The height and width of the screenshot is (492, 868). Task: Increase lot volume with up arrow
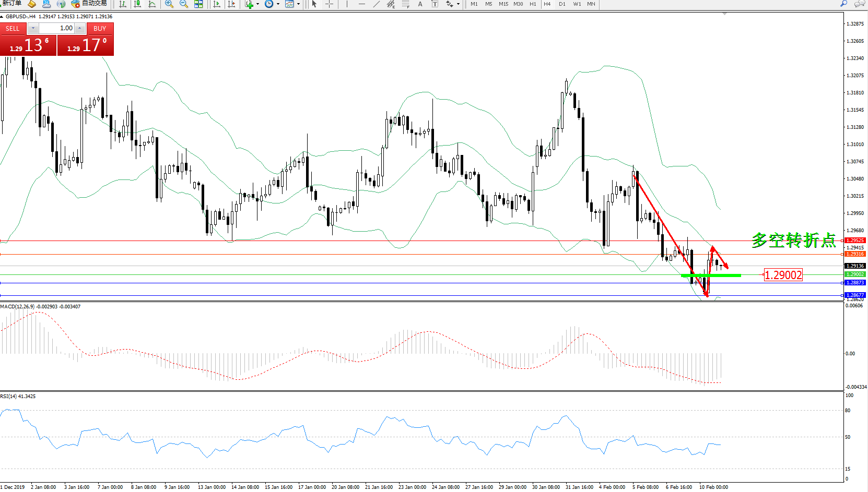(x=80, y=28)
